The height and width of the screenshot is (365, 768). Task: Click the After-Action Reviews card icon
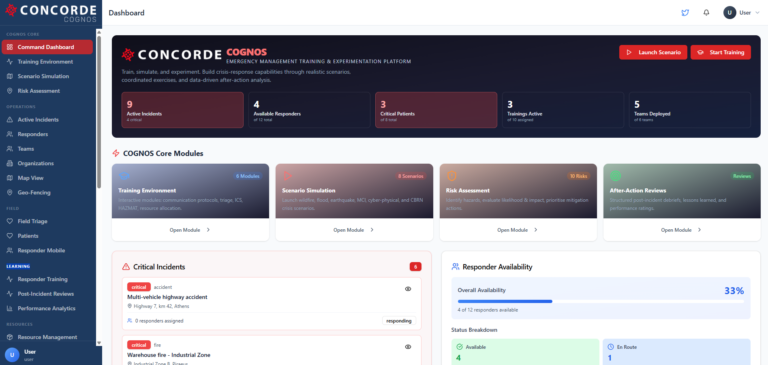615,175
